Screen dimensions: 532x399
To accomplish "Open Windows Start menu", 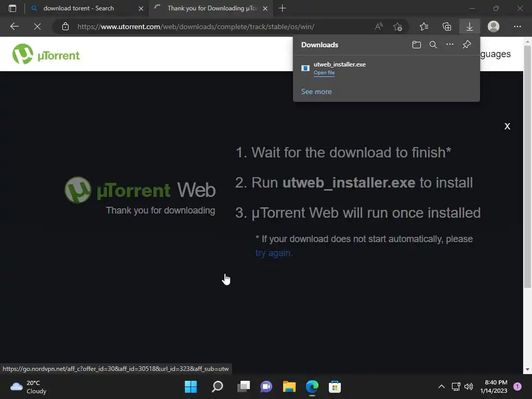I will [x=191, y=387].
